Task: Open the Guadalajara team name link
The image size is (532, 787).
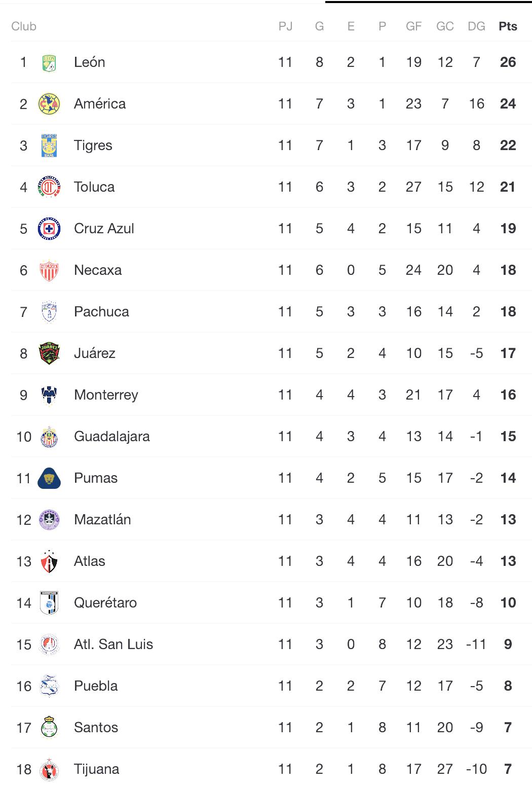Action: pos(112,437)
